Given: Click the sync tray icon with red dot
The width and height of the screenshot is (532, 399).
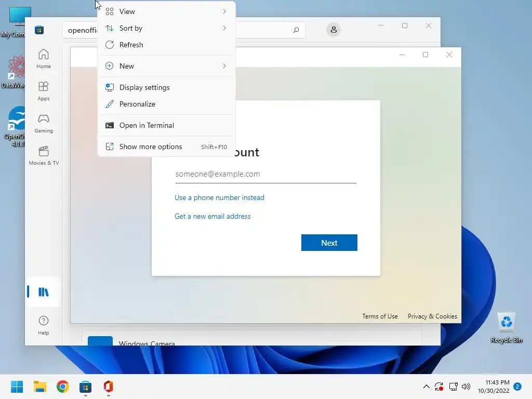Looking at the screenshot, I should [439, 387].
